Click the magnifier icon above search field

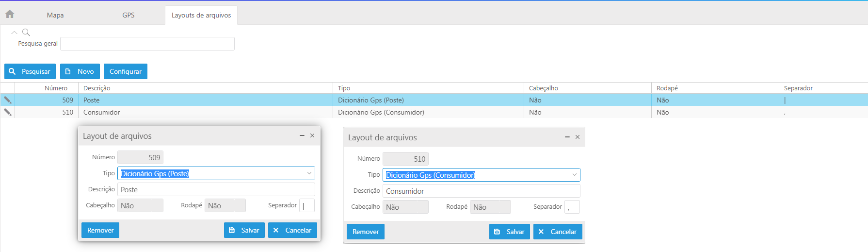[x=26, y=33]
